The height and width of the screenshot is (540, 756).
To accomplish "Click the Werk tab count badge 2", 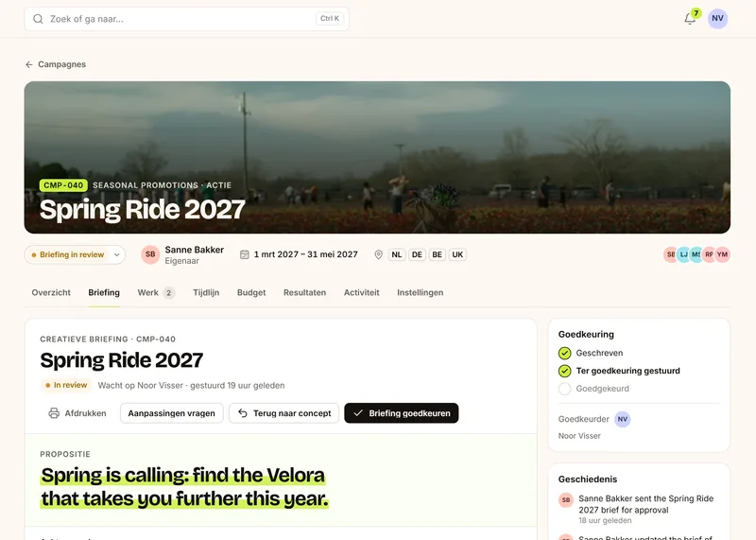I will point(169,293).
